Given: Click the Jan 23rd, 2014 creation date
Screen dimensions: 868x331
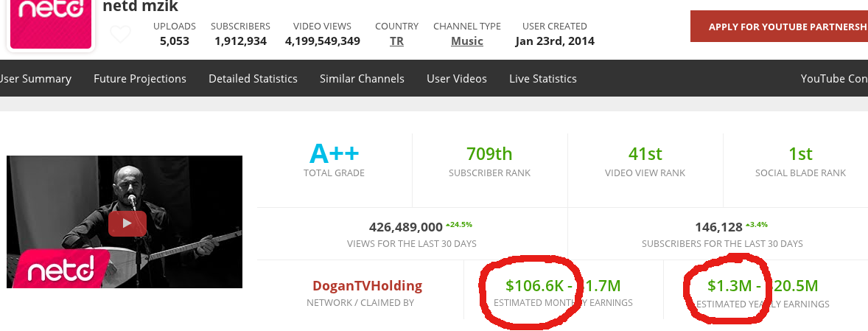Looking at the screenshot, I should pyautogui.click(x=555, y=41).
